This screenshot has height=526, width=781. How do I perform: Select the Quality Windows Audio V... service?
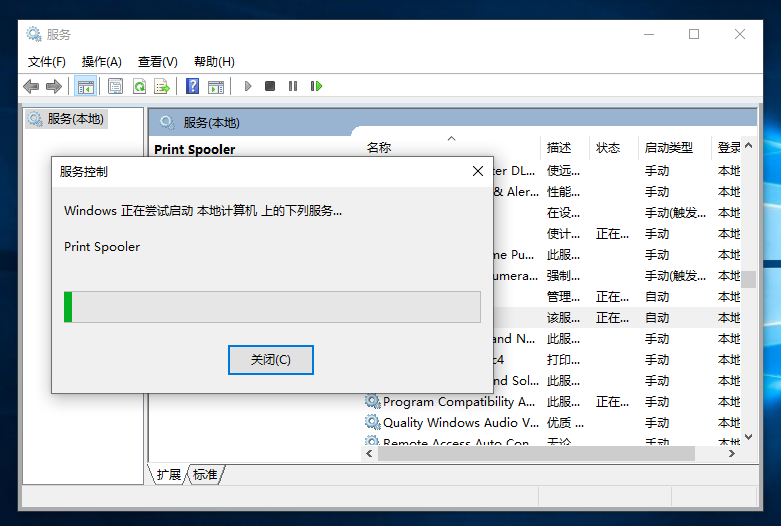click(x=461, y=422)
